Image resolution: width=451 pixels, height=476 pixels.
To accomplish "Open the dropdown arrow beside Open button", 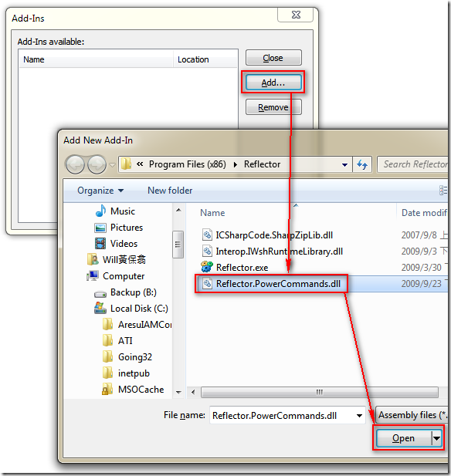I will (x=437, y=438).
